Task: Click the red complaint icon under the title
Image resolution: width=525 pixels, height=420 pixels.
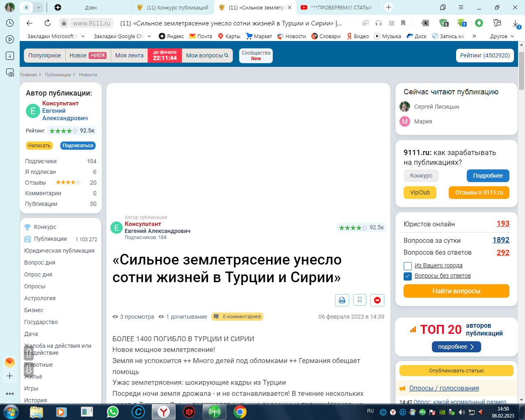Action: (x=377, y=300)
